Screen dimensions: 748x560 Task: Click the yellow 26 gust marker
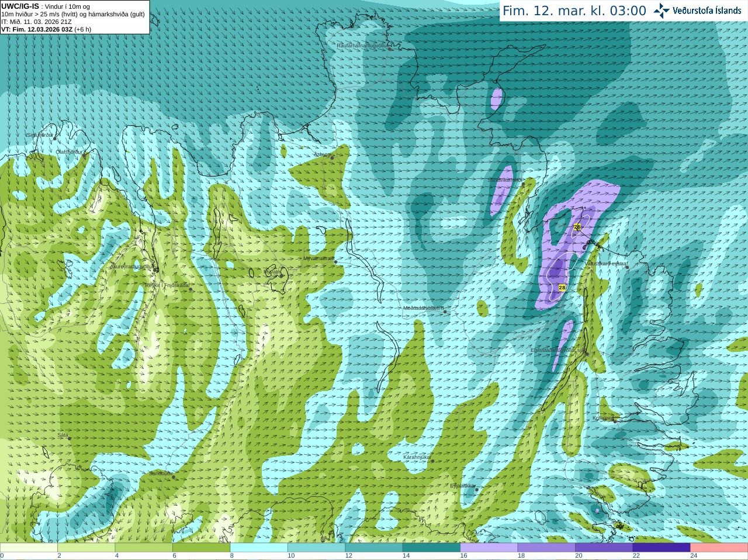[577, 227]
